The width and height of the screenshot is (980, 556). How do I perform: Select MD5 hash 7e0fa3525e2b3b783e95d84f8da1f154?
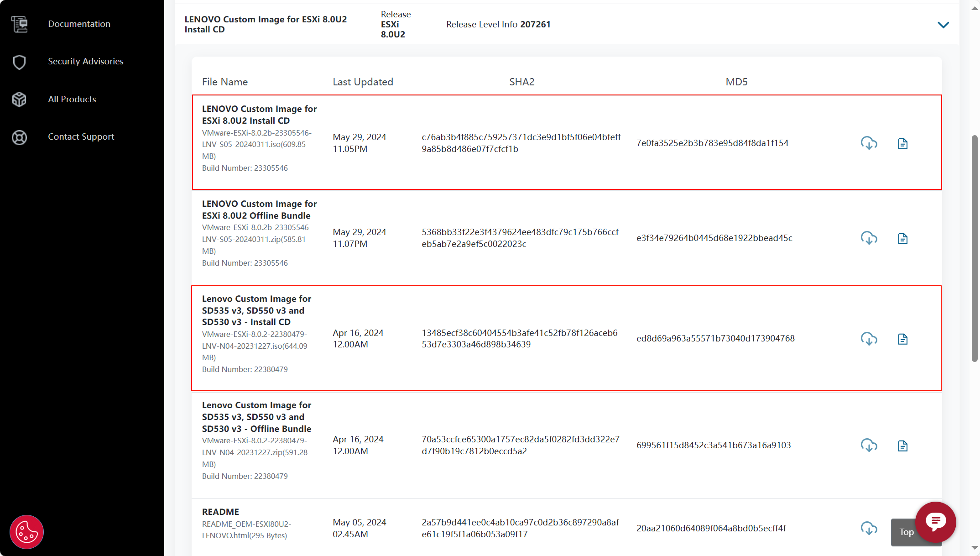click(712, 143)
